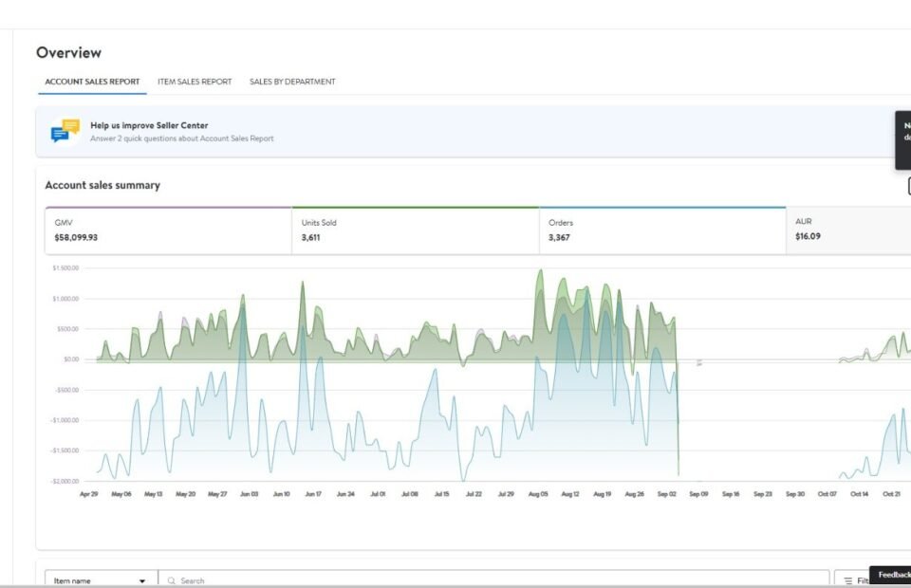911x588 pixels.
Task: Click the Jul 22 date label
Action: [474, 494]
